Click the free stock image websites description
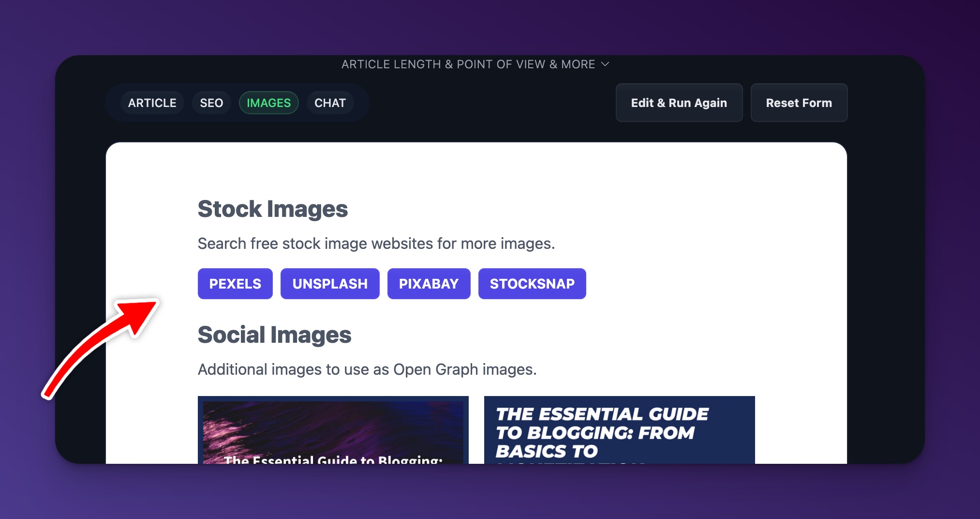Image resolution: width=980 pixels, height=519 pixels. pyautogui.click(x=376, y=244)
